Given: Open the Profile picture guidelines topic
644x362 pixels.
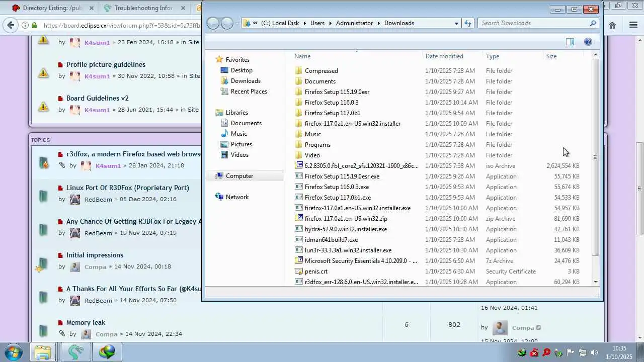Looking at the screenshot, I should coord(106,64).
